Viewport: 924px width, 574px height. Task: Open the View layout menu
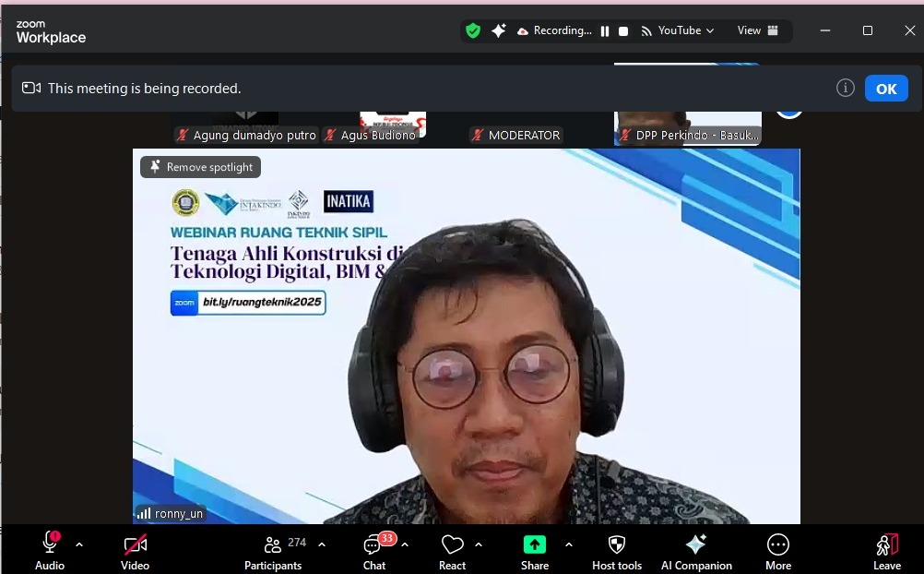(x=758, y=30)
